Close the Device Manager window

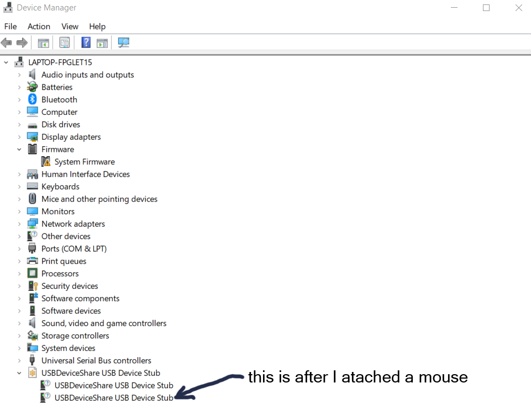518,7
